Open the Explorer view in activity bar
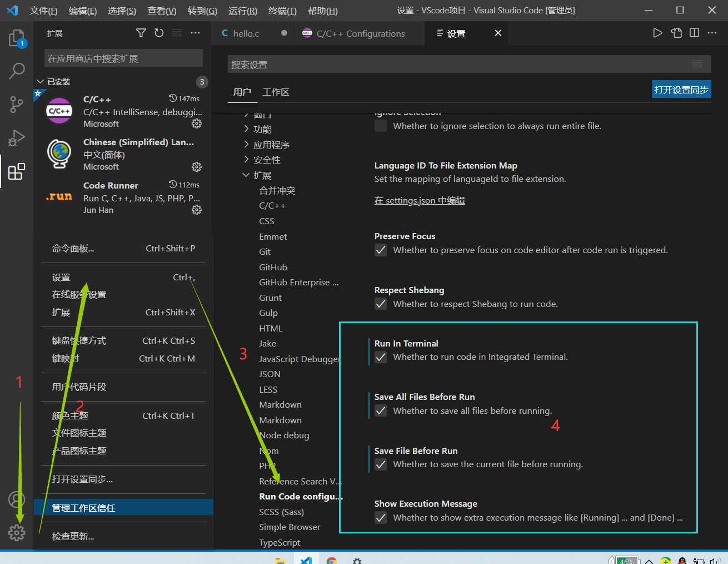This screenshot has height=564, width=728. pyautogui.click(x=17, y=38)
